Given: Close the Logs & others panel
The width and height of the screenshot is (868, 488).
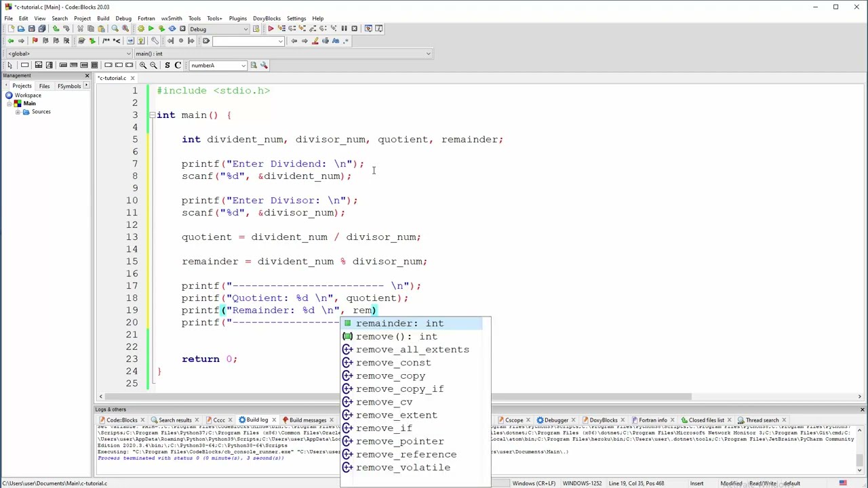Looking at the screenshot, I should tap(862, 409).
